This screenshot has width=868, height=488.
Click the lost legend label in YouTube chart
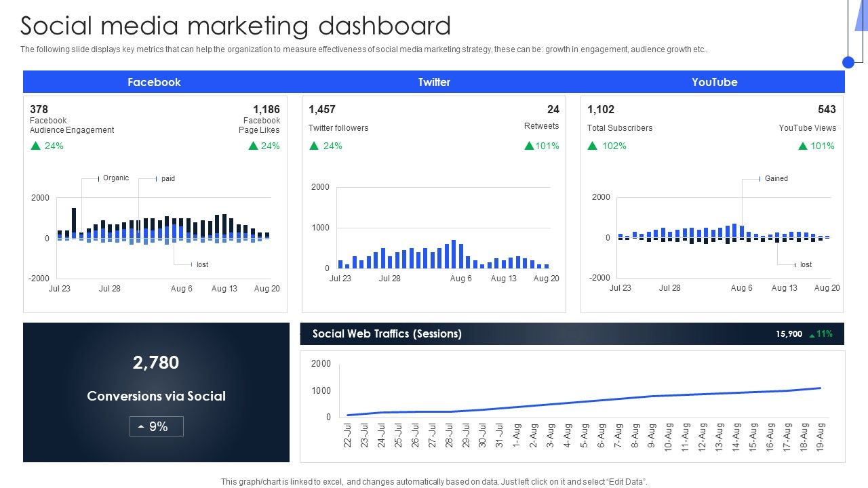click(806, 264)
